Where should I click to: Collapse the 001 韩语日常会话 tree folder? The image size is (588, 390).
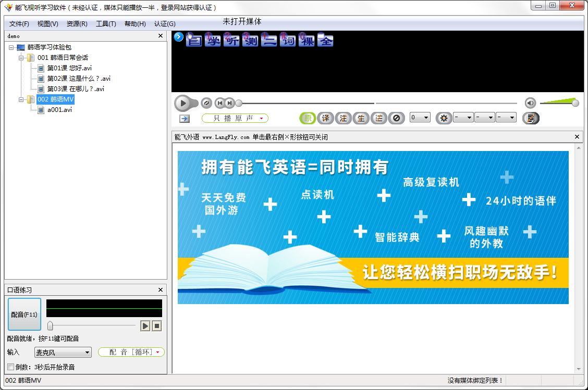coord(22,58)
